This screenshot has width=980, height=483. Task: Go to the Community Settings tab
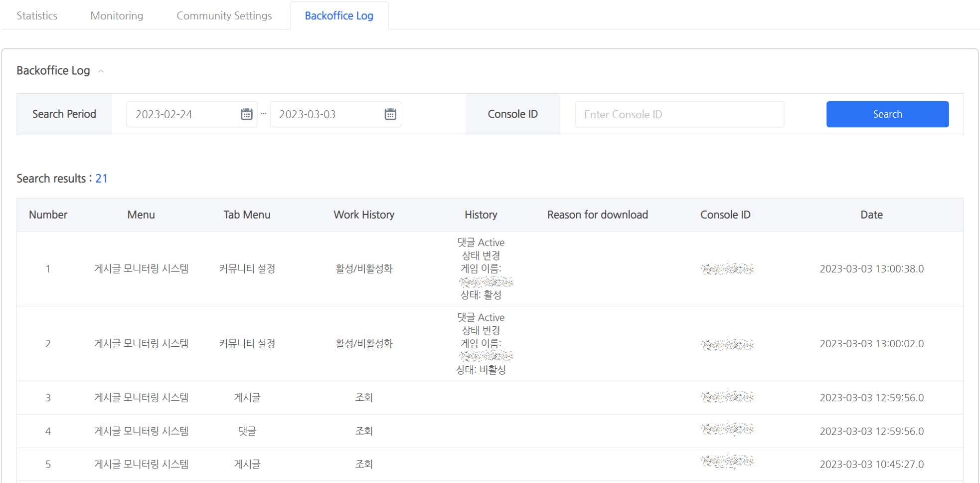[224, 15]
